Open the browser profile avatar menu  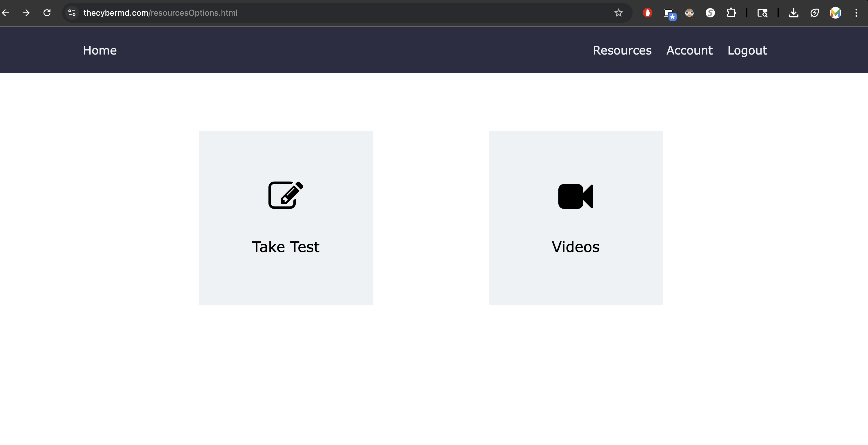pyautogui.click(x=835, y=13)
